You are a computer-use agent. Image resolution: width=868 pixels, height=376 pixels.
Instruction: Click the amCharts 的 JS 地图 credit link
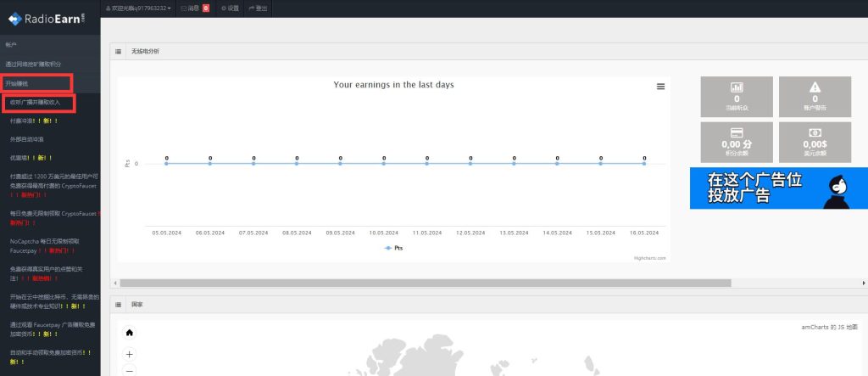click(830, 328)
